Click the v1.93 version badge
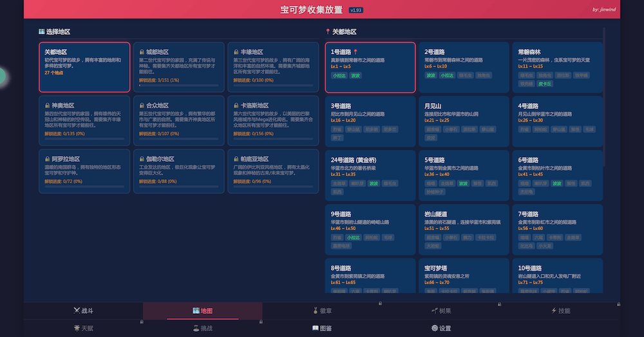The image size is (644, 337). pos(356,10)
